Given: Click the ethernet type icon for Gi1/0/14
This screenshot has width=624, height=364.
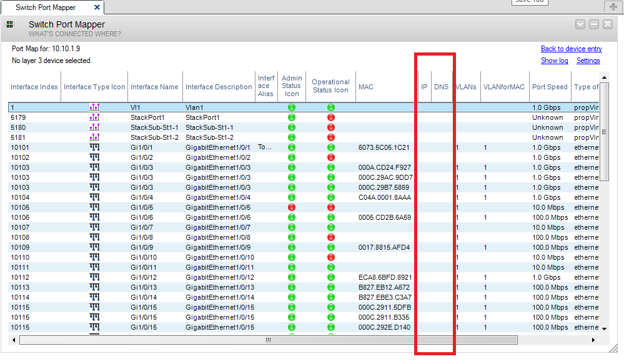Looking at the screenshot, I should click(x=94, y=297).
